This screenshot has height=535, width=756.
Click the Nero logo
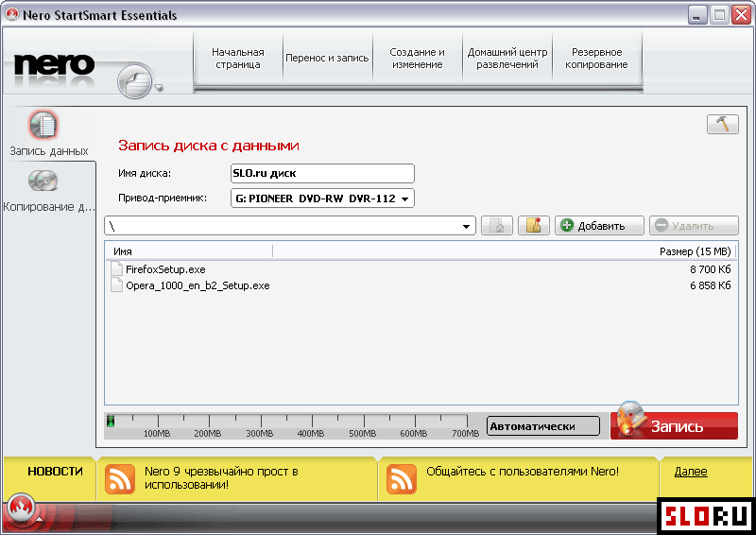pos(54,66)
